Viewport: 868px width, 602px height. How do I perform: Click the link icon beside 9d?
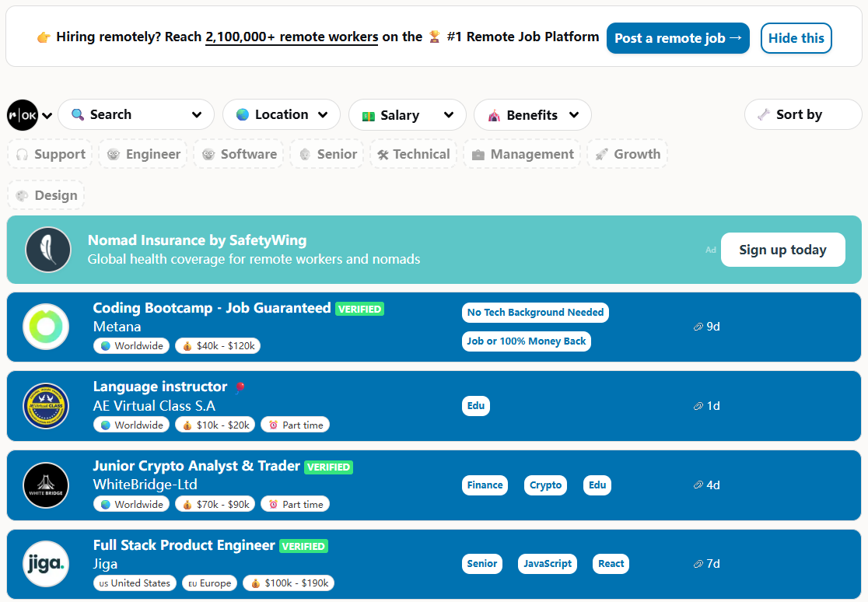pos(698,327)
